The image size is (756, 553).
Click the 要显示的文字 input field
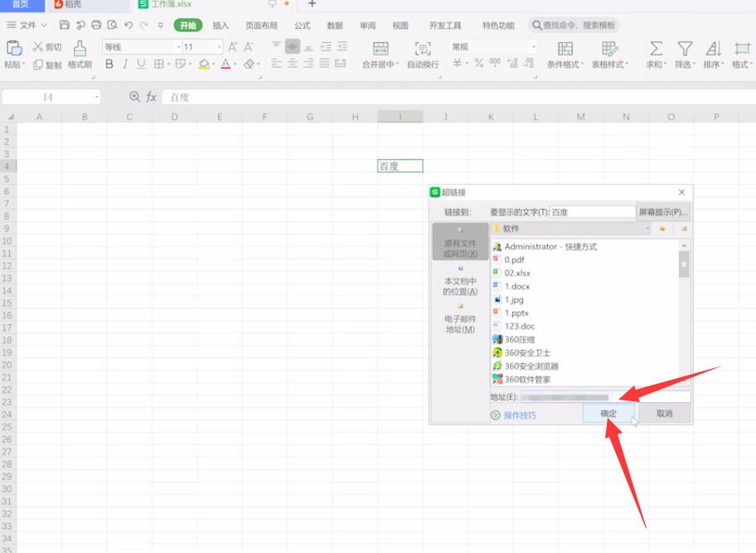(x=593, y=212)
